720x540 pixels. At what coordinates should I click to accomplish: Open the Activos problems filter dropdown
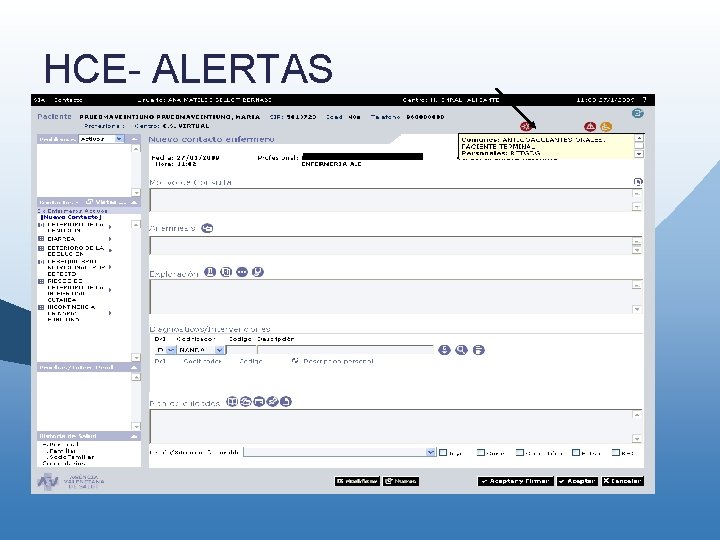119,139
